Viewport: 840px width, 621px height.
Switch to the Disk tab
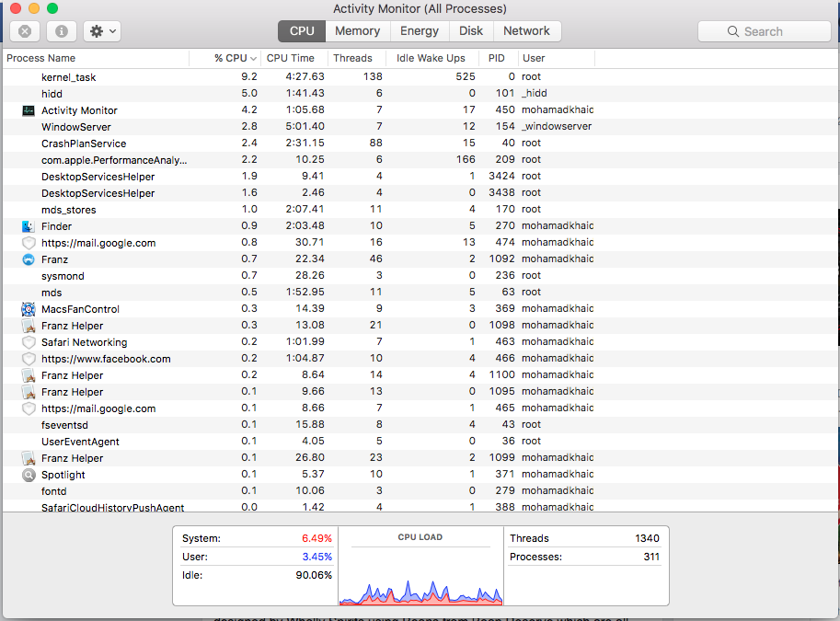pos(471,31)
